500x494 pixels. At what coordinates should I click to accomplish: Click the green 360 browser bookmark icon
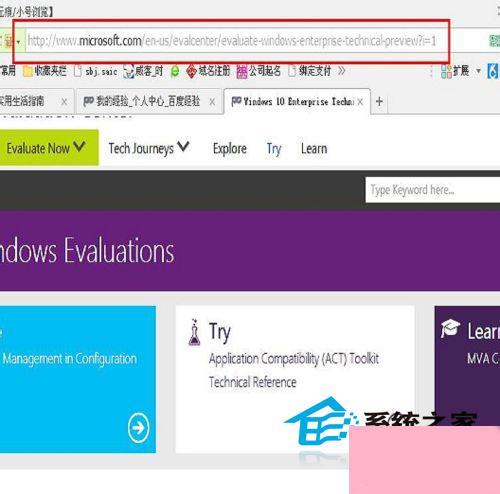click(x=175, y=71)
